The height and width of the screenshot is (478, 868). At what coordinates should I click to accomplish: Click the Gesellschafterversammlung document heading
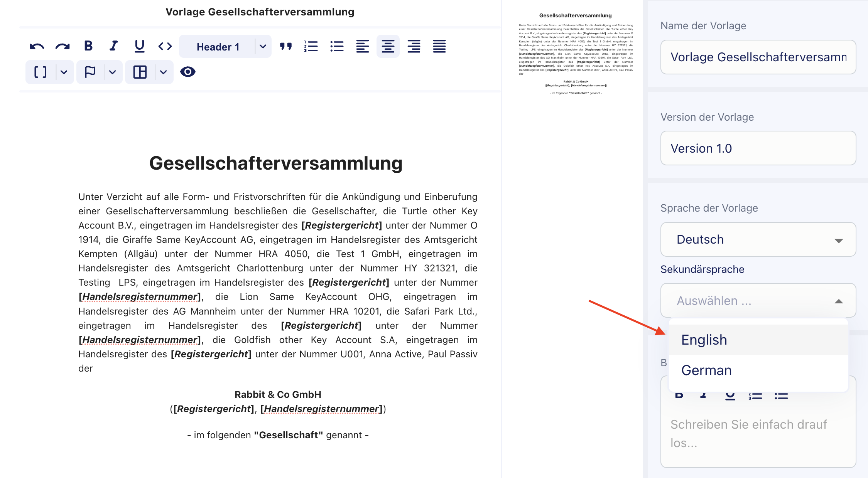[x=276, y=163]
